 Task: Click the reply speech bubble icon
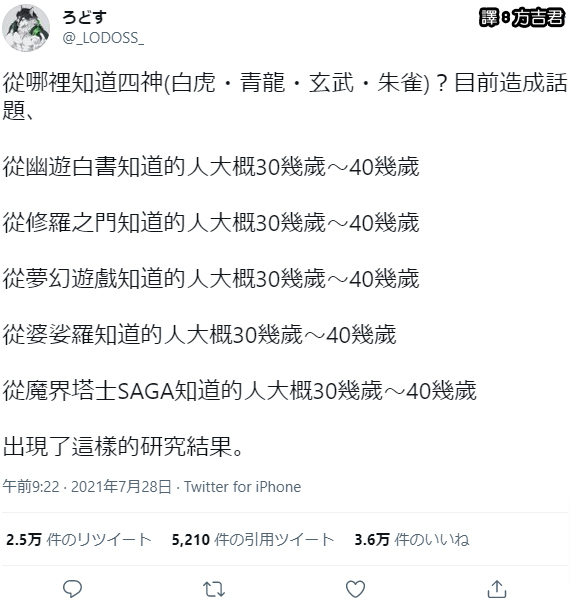[x=72, y=589]
